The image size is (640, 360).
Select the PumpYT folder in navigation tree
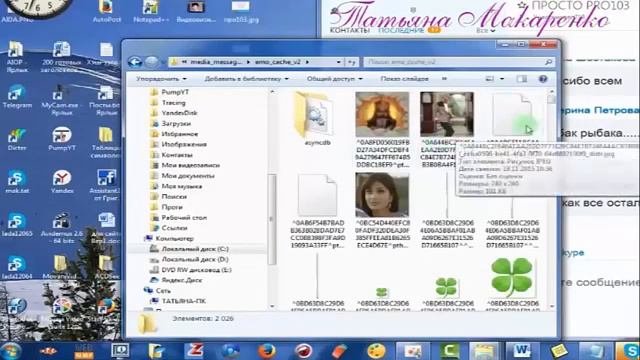point(175,92)
